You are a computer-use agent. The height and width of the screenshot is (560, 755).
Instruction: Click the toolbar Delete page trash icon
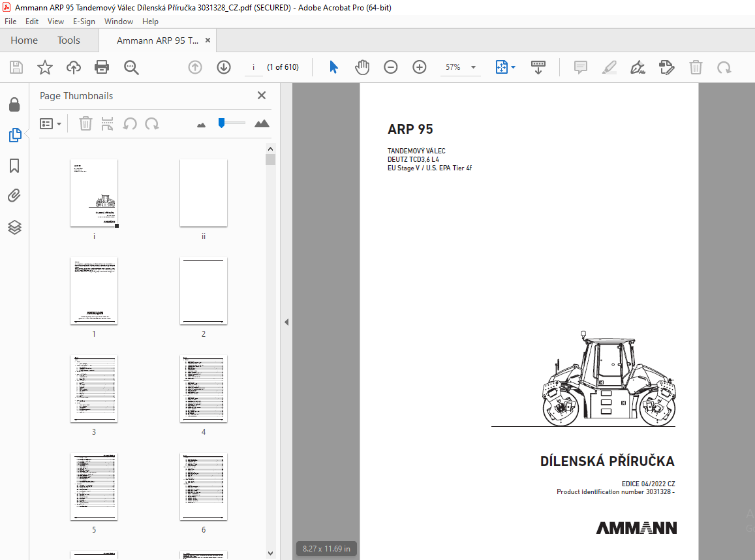pyautogui.click(x=696, y=67)
